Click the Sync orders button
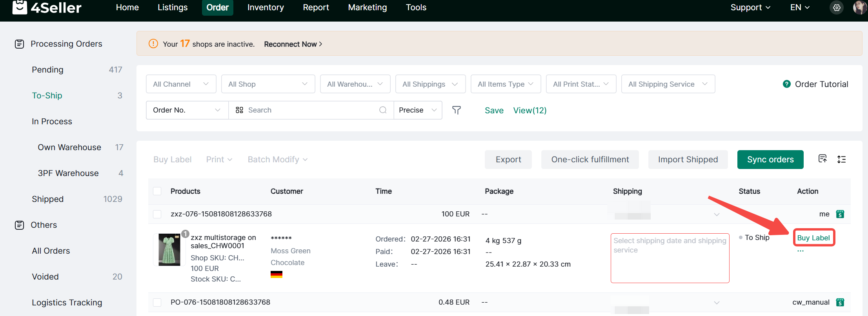This screenshot has height=316, width=868. pos(770,160)
